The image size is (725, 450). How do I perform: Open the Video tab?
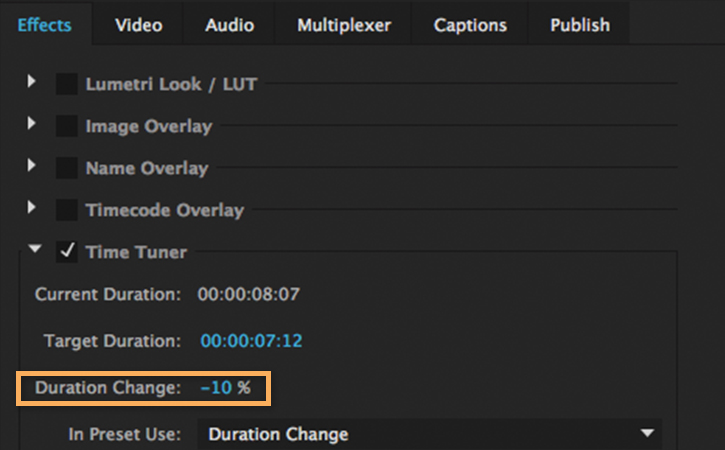coord(138,25)
